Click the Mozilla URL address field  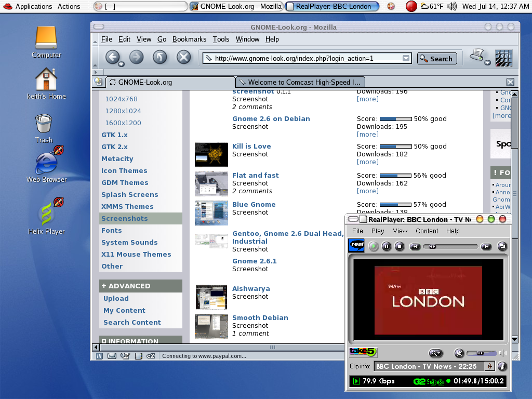307,58
